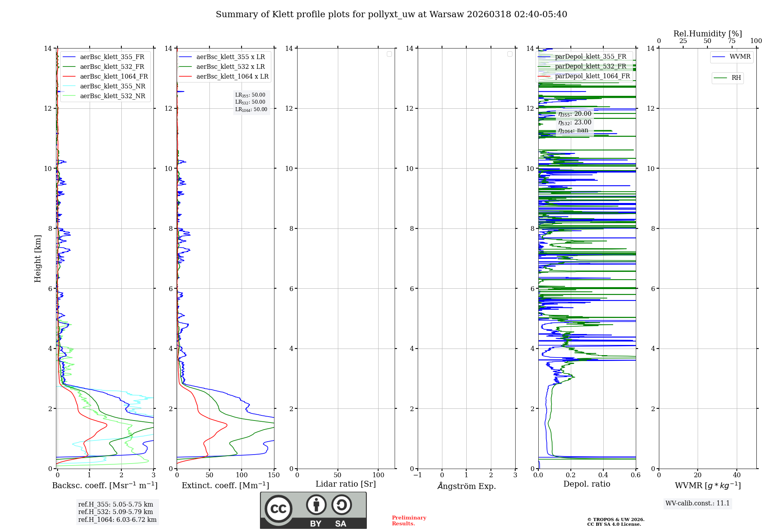Click the LR355 lidar ratio info box
This screenshot has width=783, height=532.
pyautogui.click(x=251, y=102)
